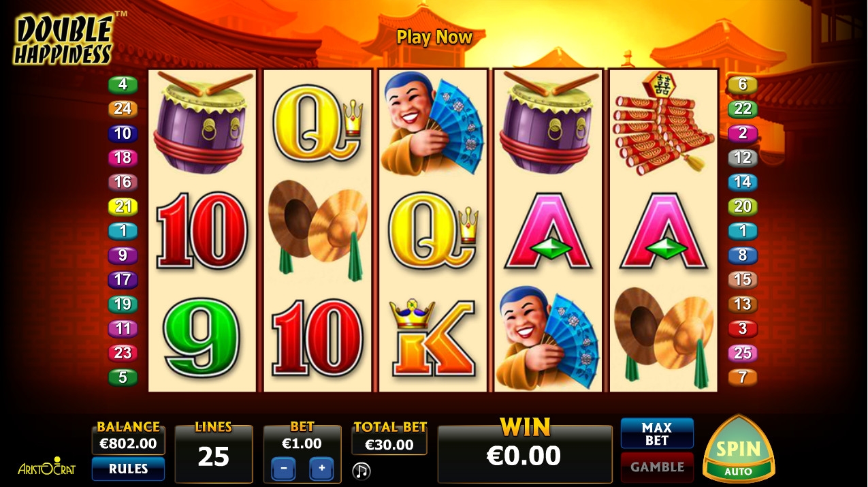The image size is (868, 487).
Task: Select payline 22 marker on the right
Action: coord(743,109)
